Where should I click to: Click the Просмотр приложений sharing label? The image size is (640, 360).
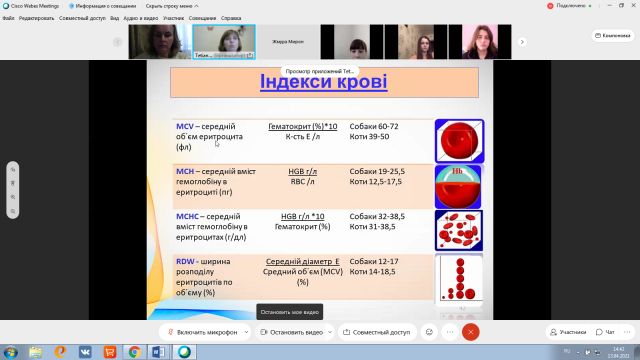[320, 71]
